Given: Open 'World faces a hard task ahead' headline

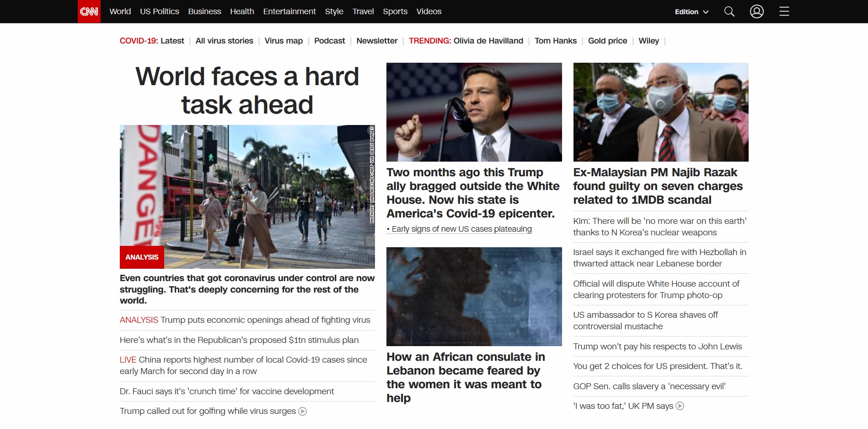Looking at the screenshot, I should tap(247, 90).
